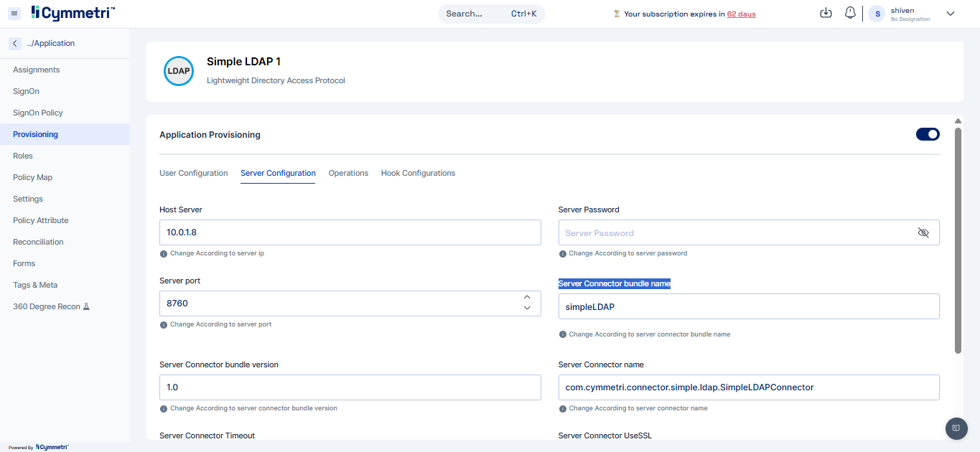
Task: Click the 'Server Connector Timeout' label
Action: pos(207,435)
